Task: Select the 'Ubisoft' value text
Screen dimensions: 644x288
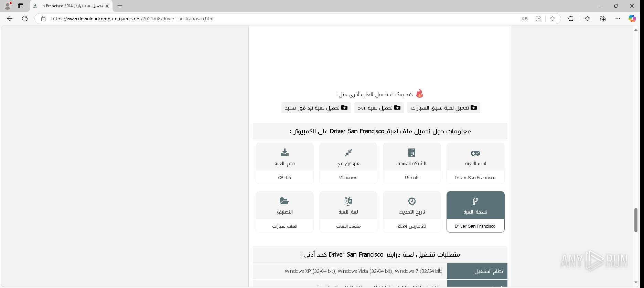Action: 412,178
